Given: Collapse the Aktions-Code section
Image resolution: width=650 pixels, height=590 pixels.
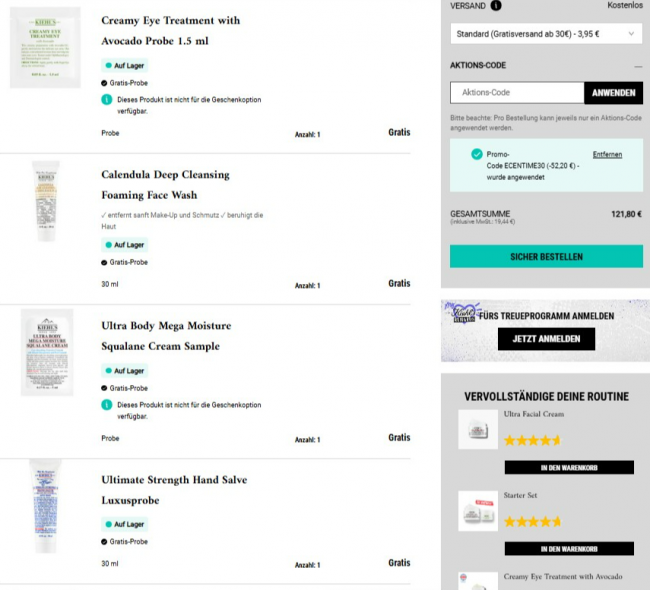Looking at the screenshot, I should click(638, 66).
